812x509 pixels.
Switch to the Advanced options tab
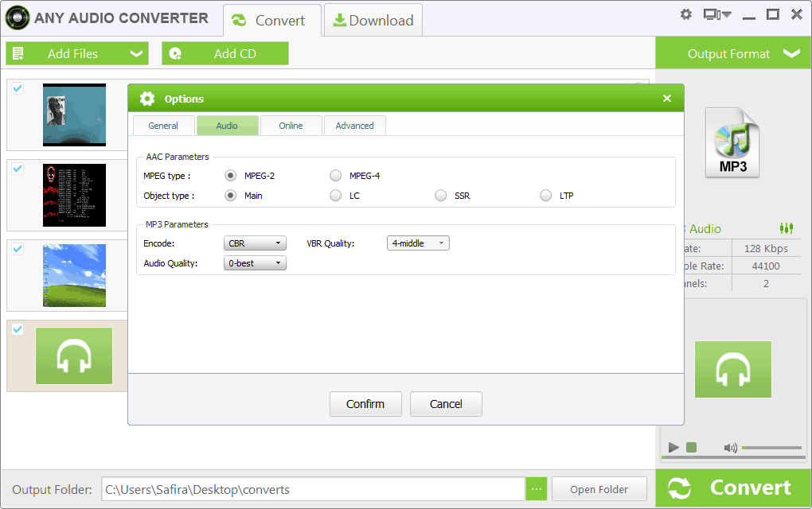click(x=355, y=126)
